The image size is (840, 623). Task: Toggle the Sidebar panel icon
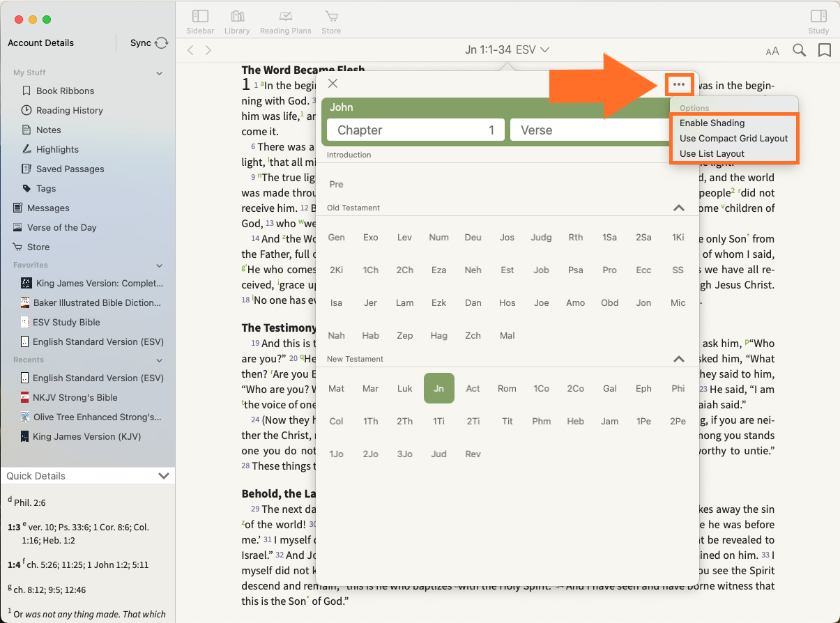click(200, 16)
